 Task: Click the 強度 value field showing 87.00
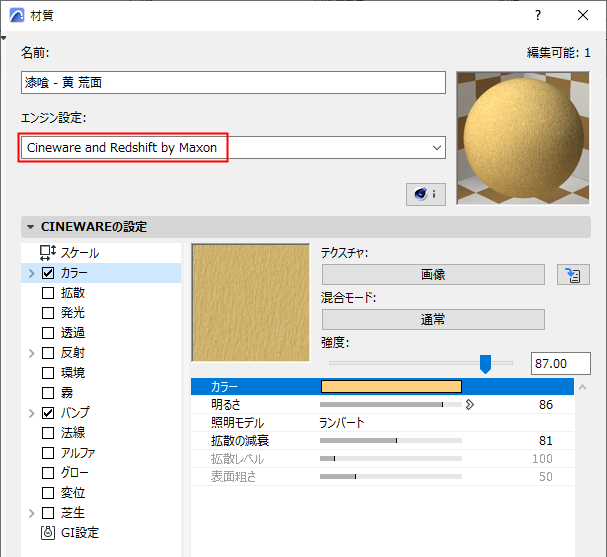tap(561, 363)
